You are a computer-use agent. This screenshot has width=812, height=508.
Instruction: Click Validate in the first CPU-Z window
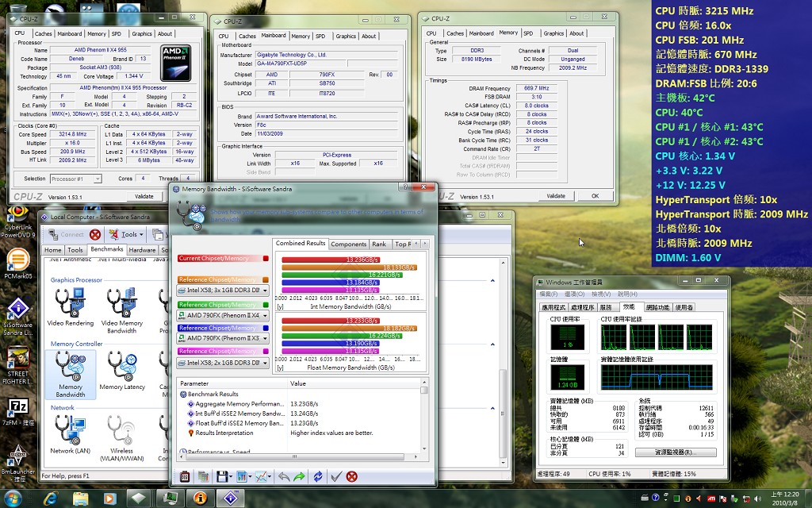(x=144, y=197)
